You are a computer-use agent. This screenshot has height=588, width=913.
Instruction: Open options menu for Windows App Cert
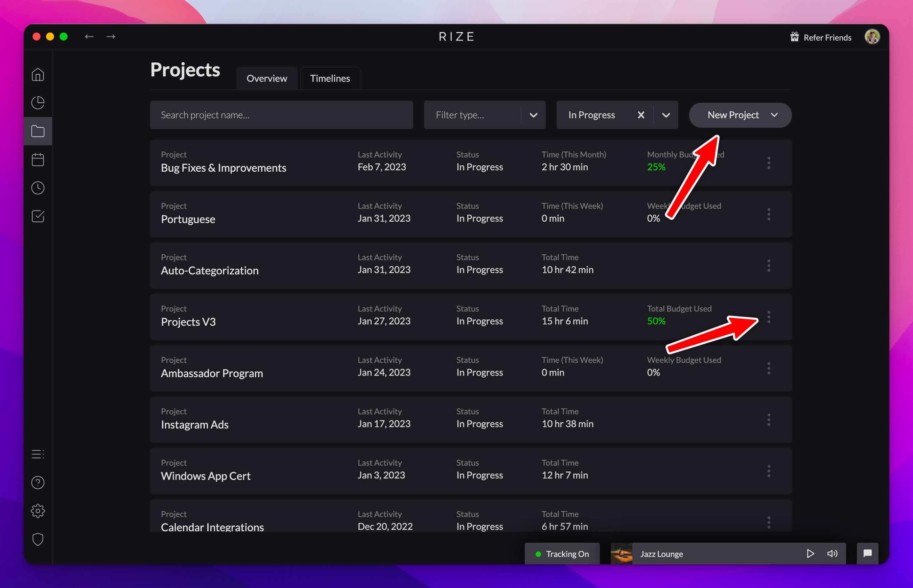[x=769, y=471]
